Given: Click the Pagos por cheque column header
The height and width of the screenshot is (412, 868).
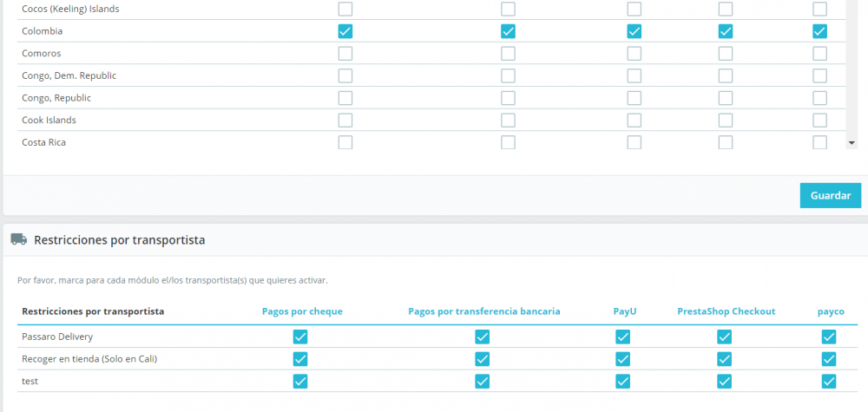Looking at the screenshot, I should 302,311.
